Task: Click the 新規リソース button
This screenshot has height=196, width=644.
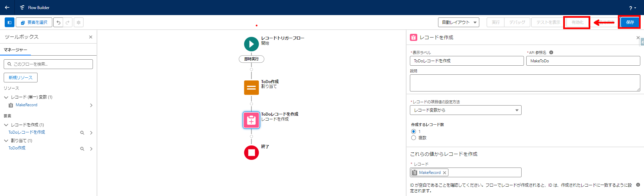Action: [x=20, y=77]
